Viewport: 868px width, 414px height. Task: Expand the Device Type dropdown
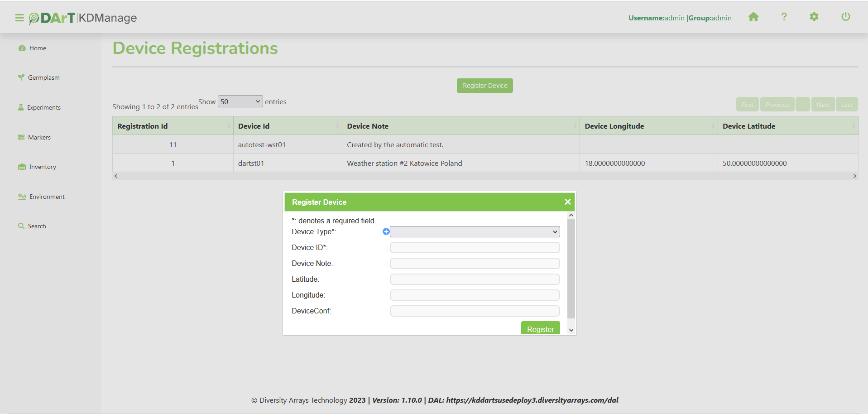(x=475, y=232)
